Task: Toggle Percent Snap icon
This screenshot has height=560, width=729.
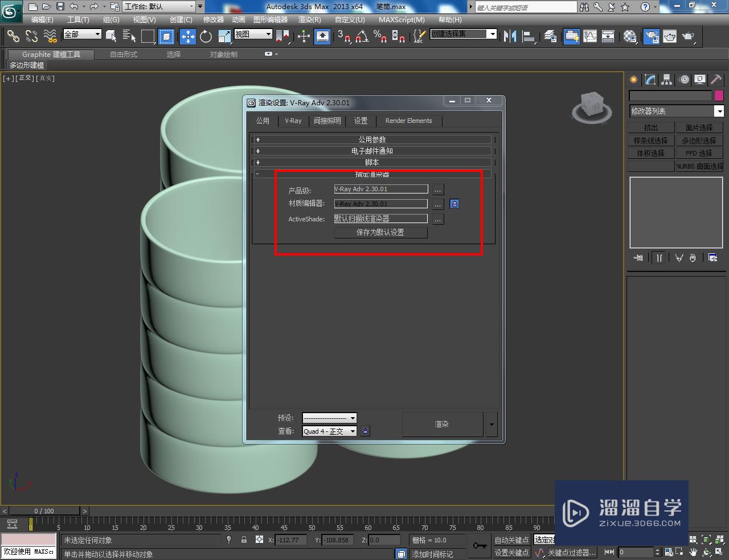Action: pos(380,36)
